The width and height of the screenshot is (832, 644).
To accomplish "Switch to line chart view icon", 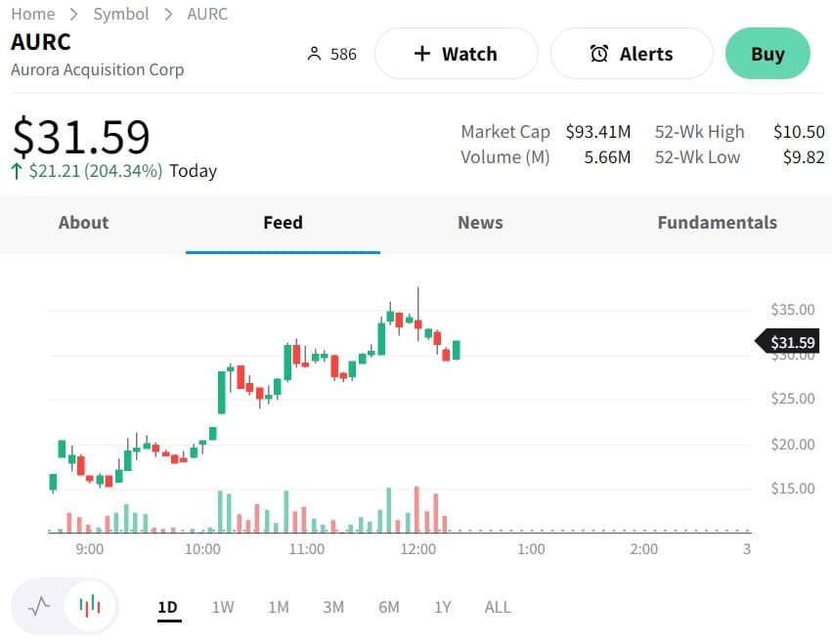I will 39,607.
